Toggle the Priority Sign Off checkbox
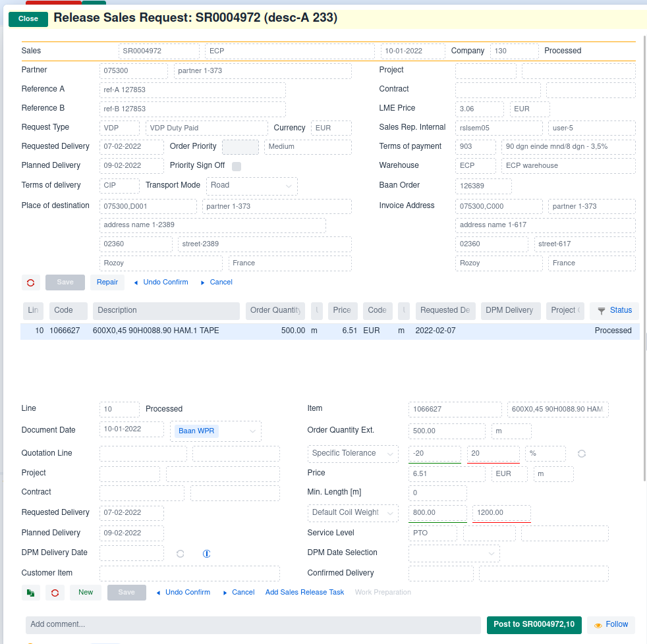 (237, 166)
